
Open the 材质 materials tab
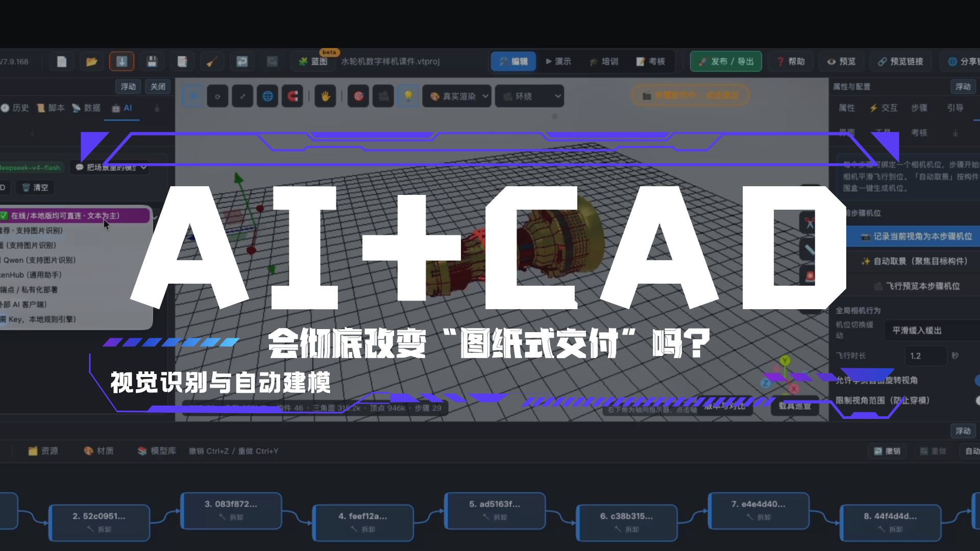point(99,451)
